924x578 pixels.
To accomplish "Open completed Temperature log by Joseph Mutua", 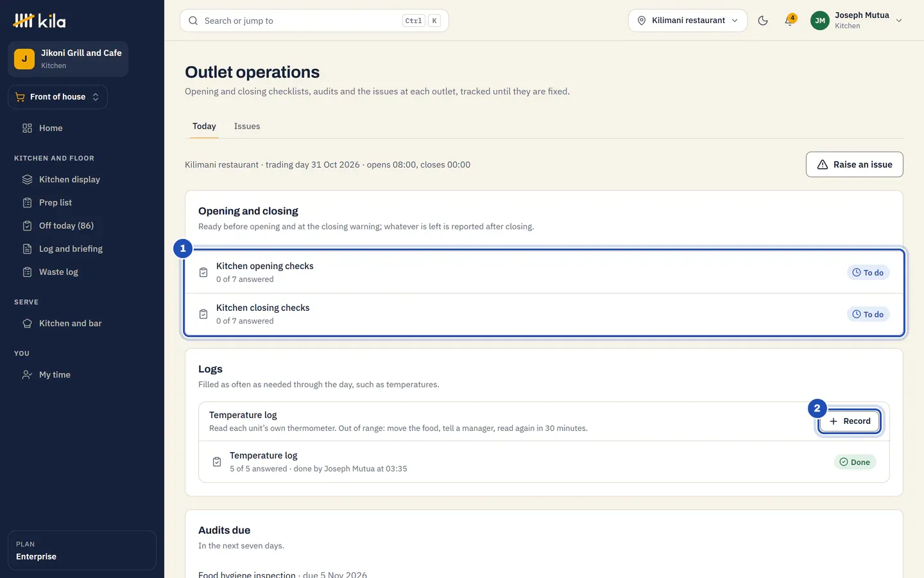I will click(544, 462).
